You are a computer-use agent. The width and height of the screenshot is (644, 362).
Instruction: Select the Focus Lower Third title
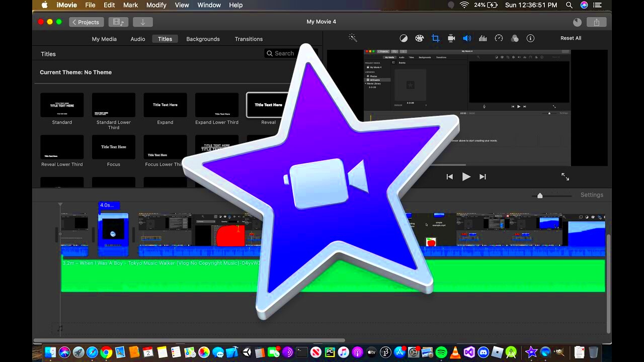point(165,147)
